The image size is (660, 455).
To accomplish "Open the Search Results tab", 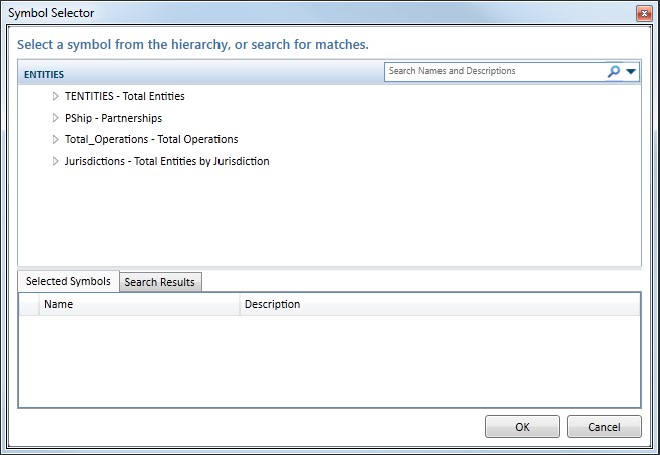I will tap(160, 282).
